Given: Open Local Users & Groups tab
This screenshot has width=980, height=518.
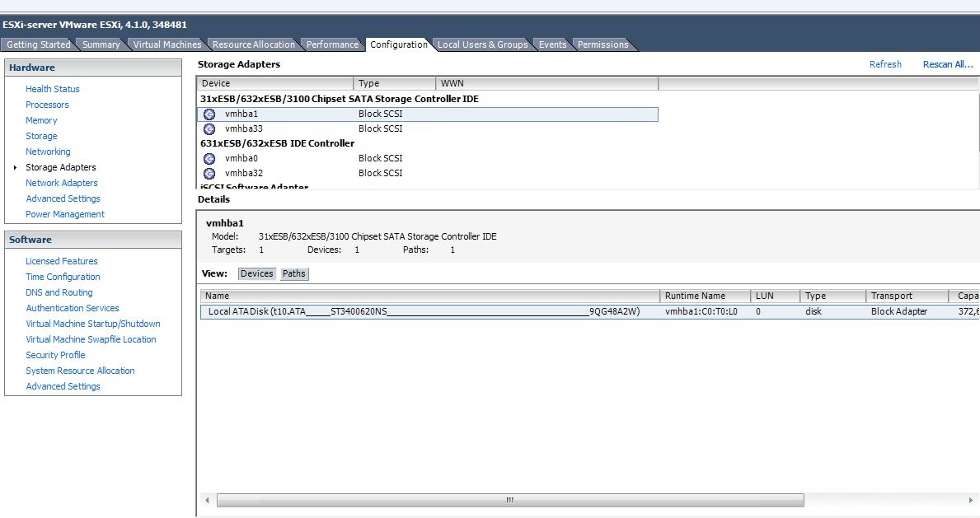Looking at the screenshot, I should coord(482,44).
